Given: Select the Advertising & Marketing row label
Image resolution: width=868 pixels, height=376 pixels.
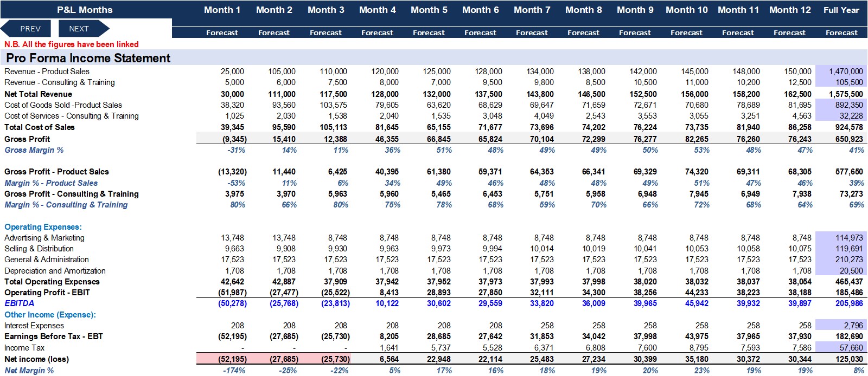Looking at the screenshot, I should tap(44, 238).
